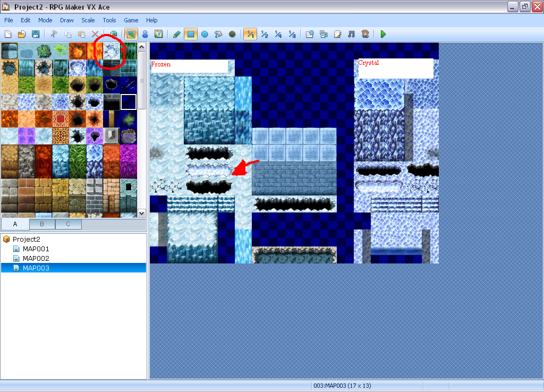This screenshot has width=544, height=392.
Task: Open the Sound Test window
Action: pos(351,34)
